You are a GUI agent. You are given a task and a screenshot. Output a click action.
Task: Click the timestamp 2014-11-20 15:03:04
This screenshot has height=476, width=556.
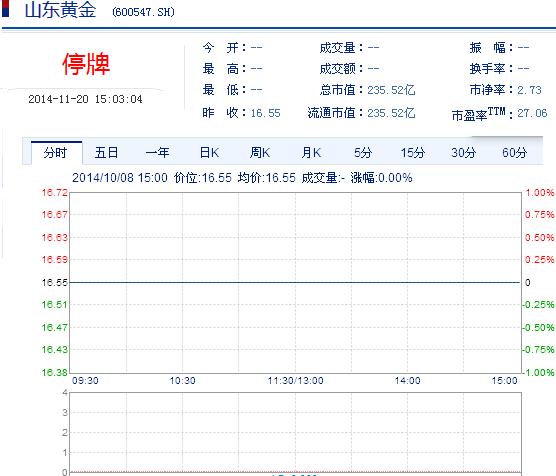[85, 99]
